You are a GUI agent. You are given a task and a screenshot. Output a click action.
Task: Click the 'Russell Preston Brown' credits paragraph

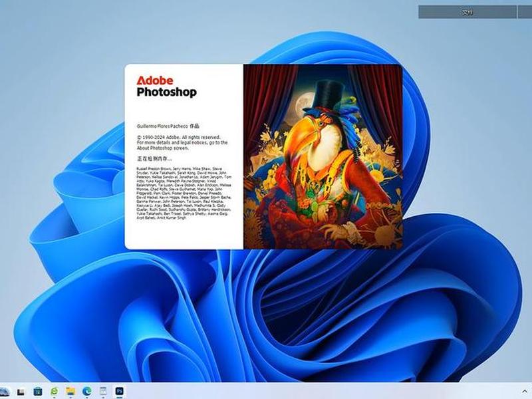coord(184,193)
